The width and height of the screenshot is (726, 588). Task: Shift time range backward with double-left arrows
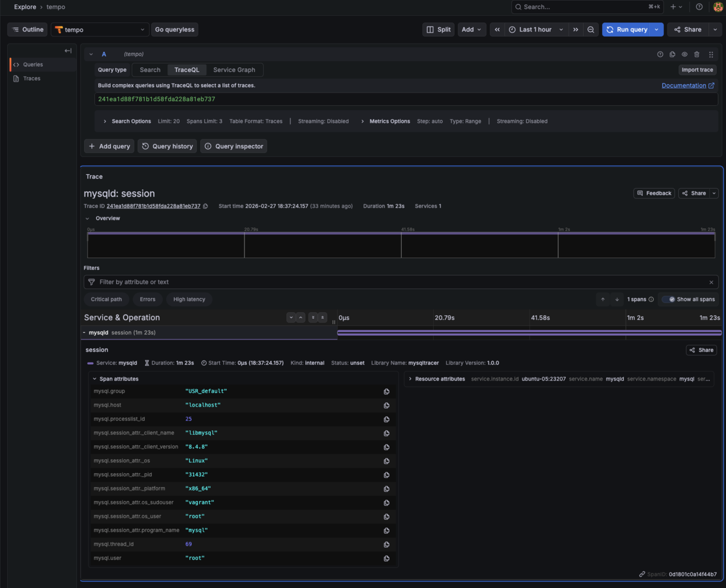coord(497,30)
